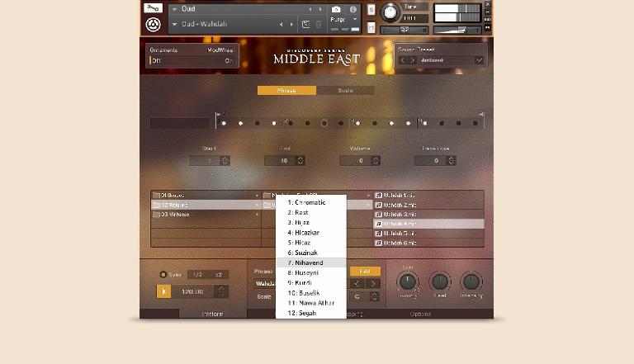Select the Wahdah 2 phrase row
Image resolution: width=634 pixels, height=364 pixels.
(x=428, y=205)
